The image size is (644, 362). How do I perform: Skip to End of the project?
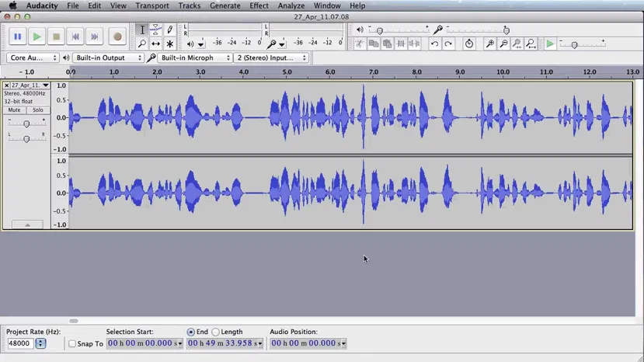click(x=95, y=37)
